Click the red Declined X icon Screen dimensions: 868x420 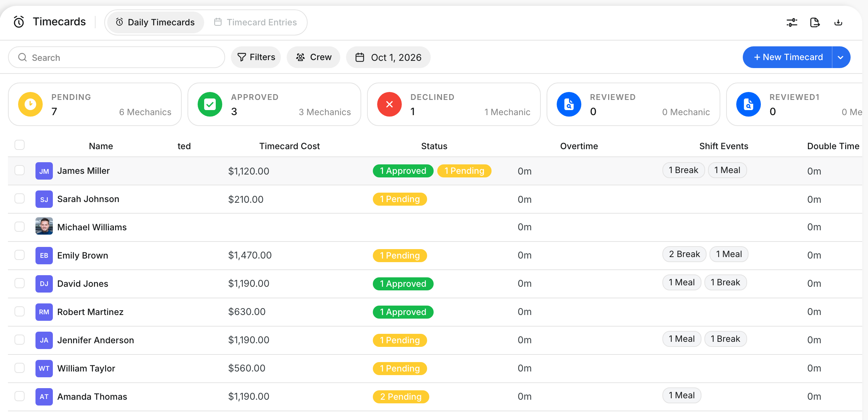click(389, 104)
